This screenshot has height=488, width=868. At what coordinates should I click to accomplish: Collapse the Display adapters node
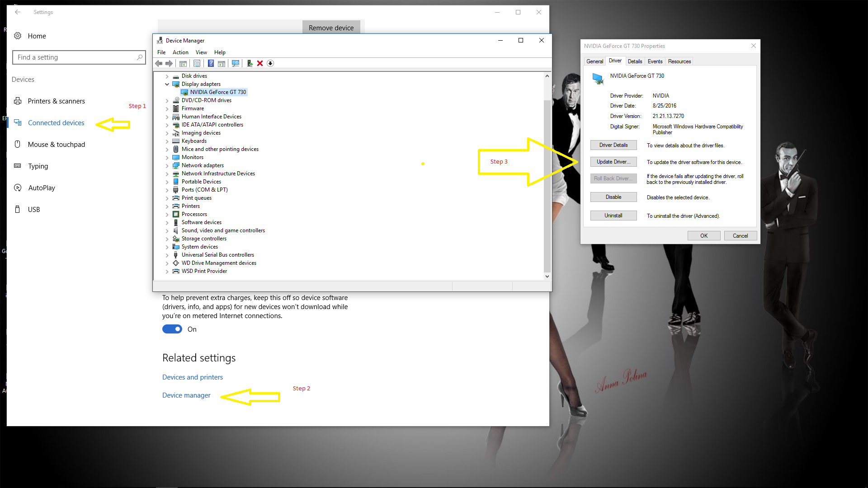click(x=167, y=84)
